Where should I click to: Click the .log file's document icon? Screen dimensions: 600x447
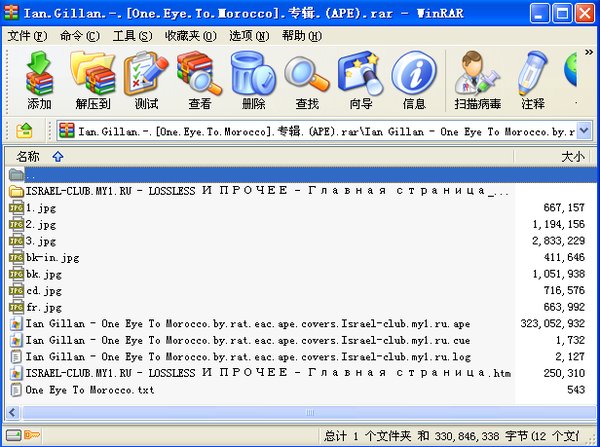[16, 357]
